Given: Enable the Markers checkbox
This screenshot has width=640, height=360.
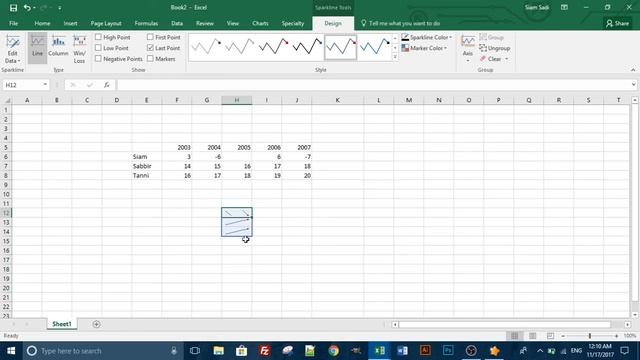Looking at the screenshot, I should click(150, 59).
